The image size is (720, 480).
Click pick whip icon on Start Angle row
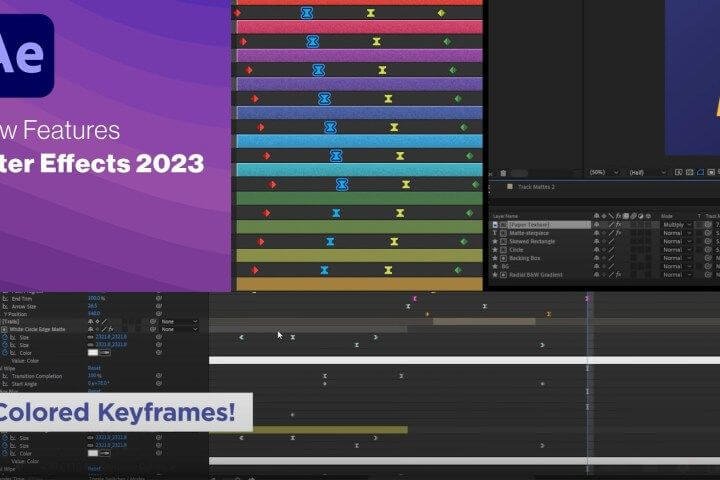click(159, 383)
